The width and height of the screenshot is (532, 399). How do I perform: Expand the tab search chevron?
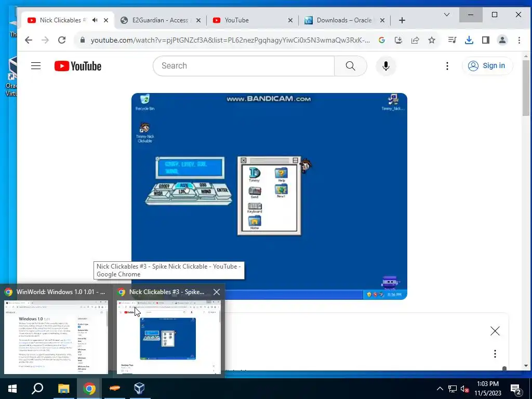pyautogui.click(x=447, y=15)
